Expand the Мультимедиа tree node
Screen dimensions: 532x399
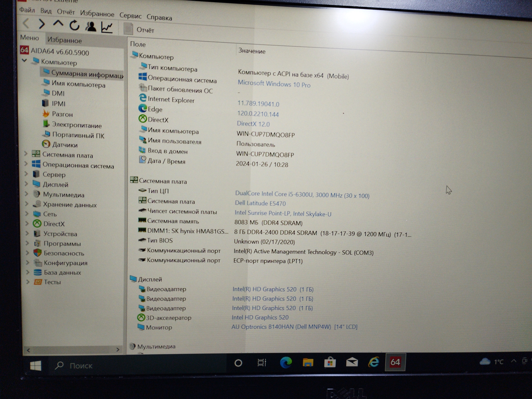pos(27,194)
